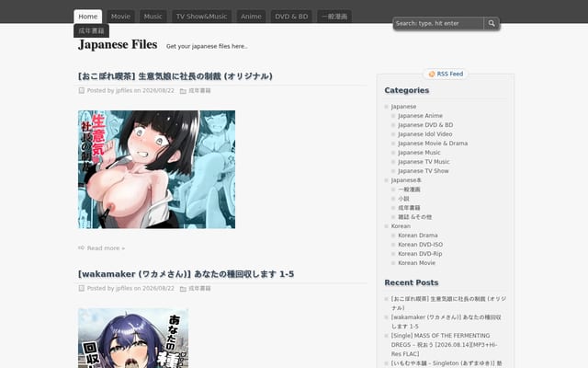Screen dimensions: 588x368
Task: Open the first post's title link
Action: pos(175,76)
